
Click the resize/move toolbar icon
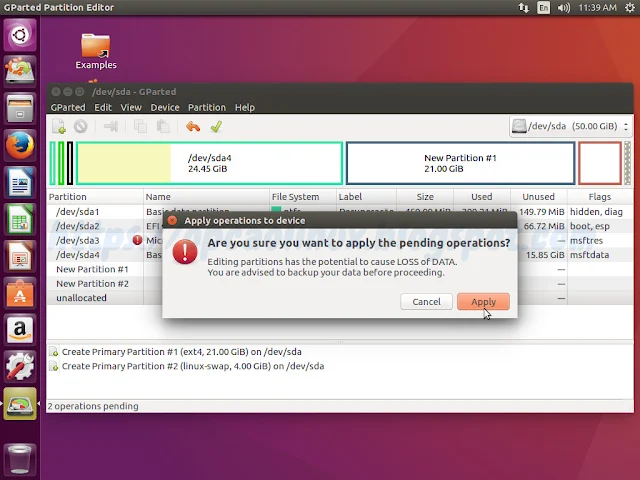coord(111,127)
